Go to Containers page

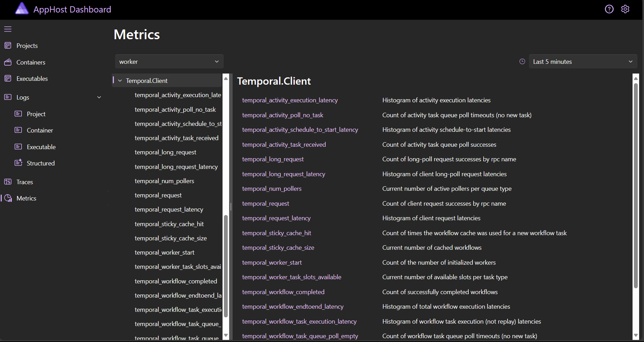[x=31, y=62]
